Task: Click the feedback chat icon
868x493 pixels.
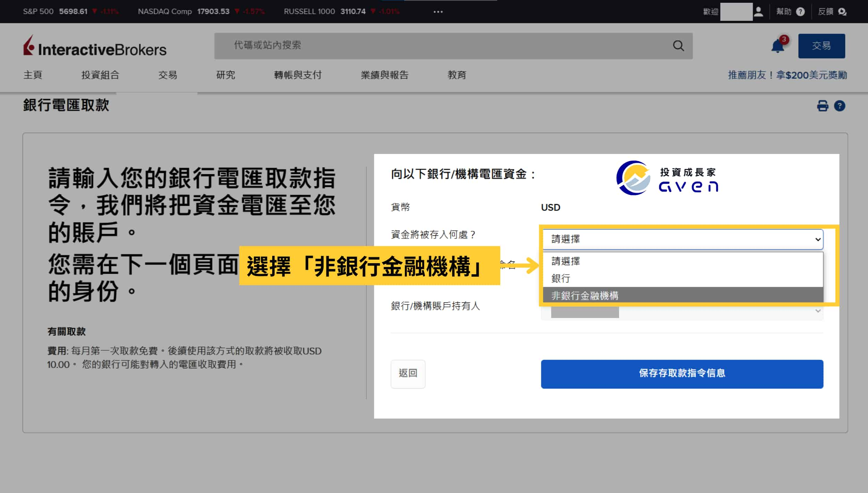Action: click(842, 12)
